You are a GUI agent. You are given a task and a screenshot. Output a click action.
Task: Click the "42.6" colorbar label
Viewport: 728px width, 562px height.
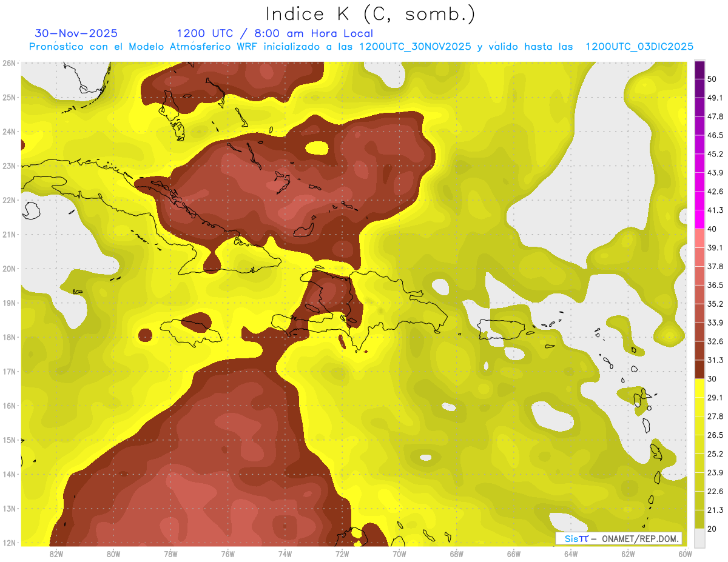coord(715,192)
